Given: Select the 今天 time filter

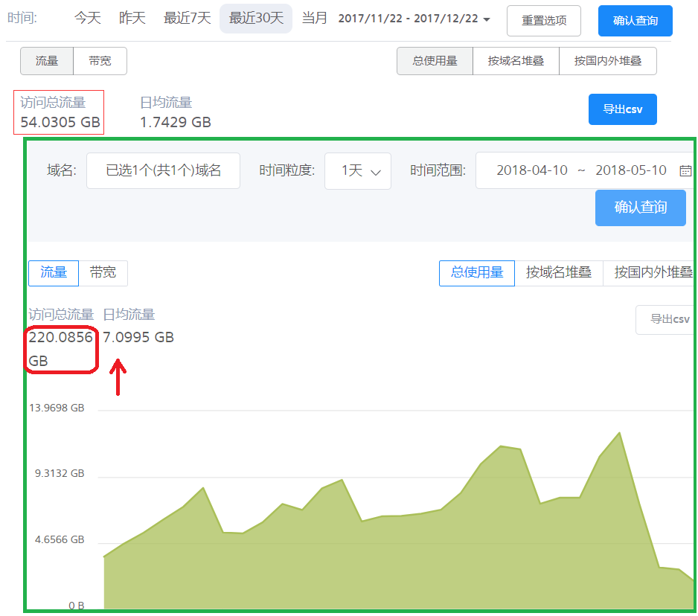Looking at the screenshot, I should [x=87, y=19].
